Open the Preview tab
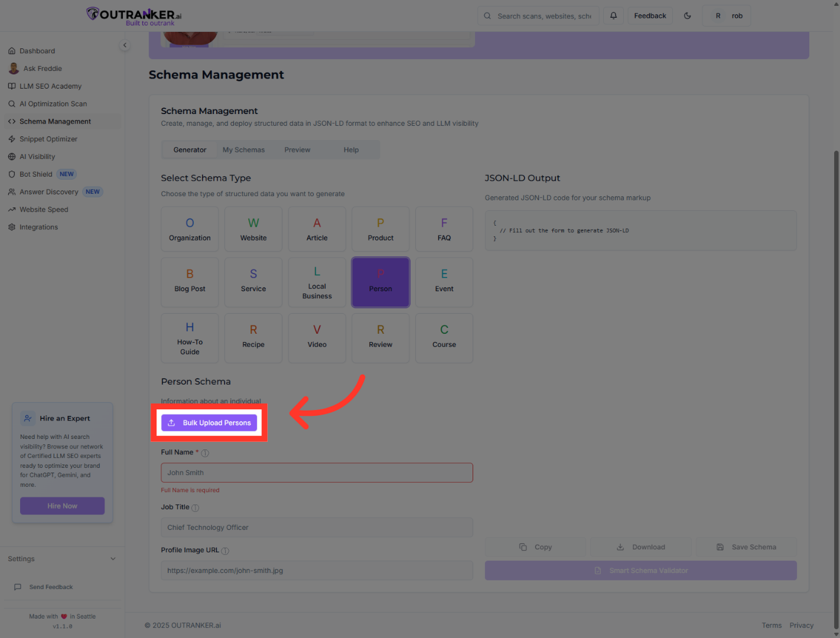840x638 pixels. click(x=297, y=149)
